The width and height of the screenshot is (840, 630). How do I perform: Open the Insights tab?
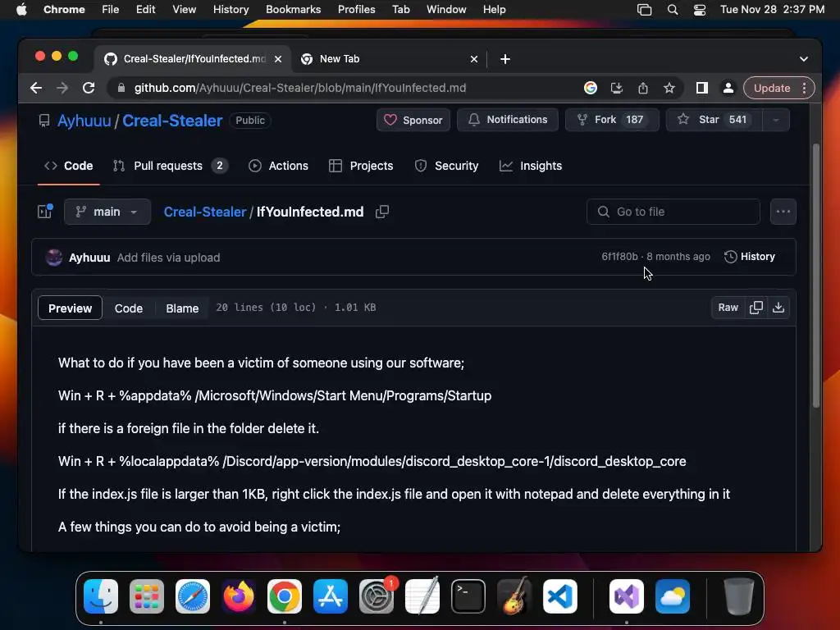[531, 166]
